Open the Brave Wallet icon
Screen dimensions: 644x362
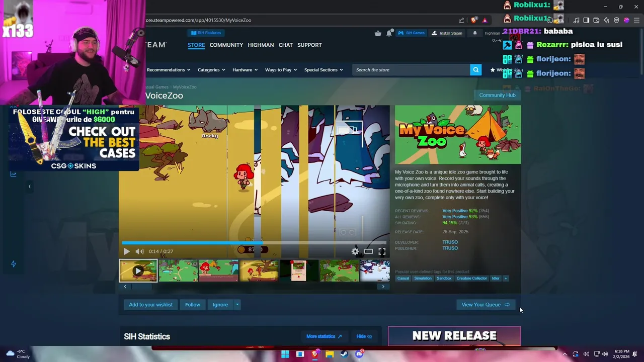point(596,20)
